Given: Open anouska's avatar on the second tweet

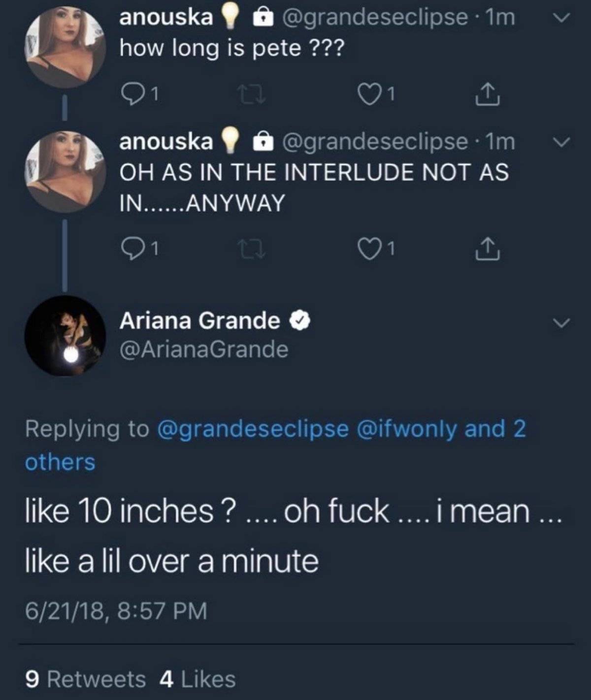Looking at the screenshot, I should pyautogui.click(x=65, y=171).
